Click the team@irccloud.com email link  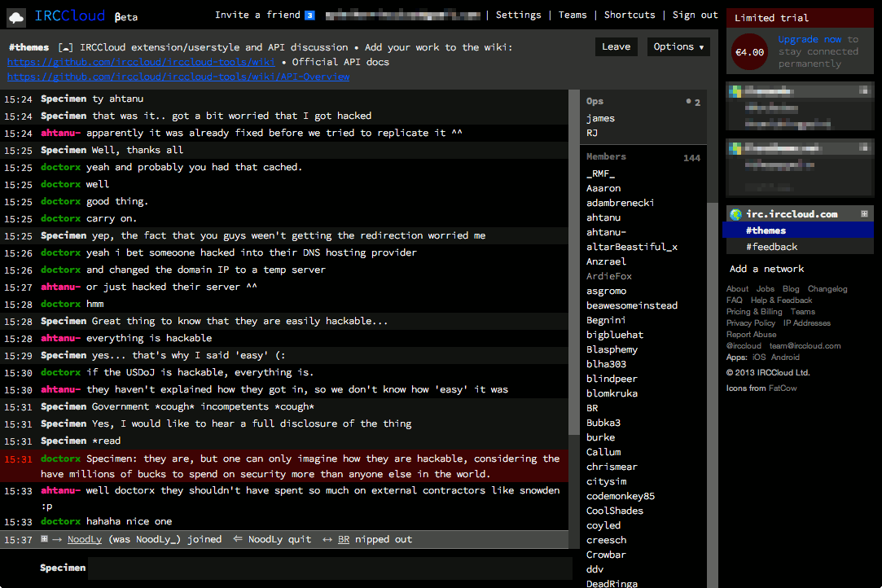(x=805, y=345)
